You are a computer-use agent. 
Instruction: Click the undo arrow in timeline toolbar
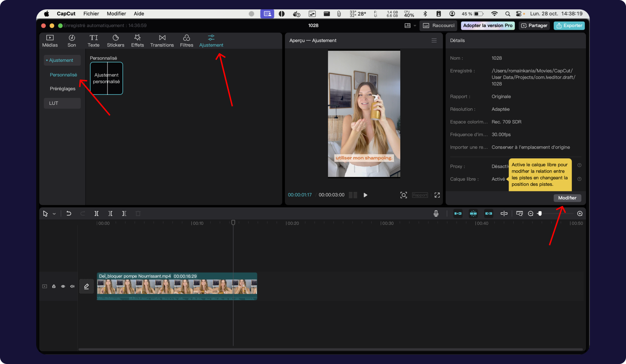[69, 214]
